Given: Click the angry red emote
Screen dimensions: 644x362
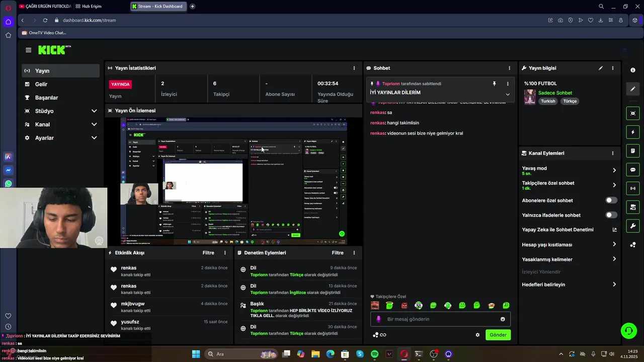Looking at the screenshot, I should (404, 305).
